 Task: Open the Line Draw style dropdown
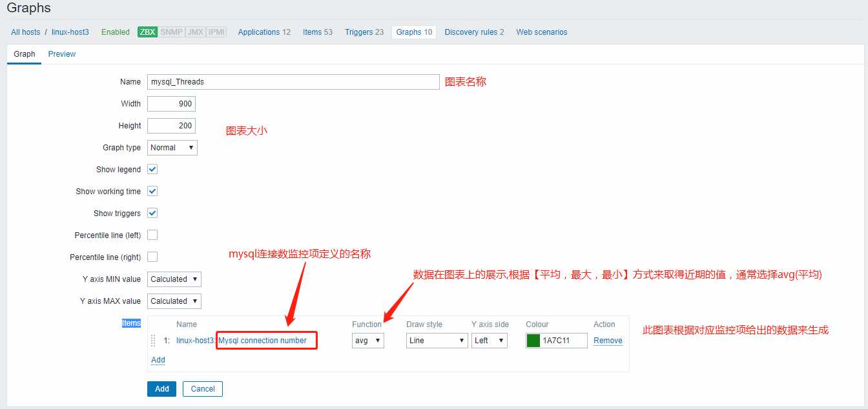pyautogui.click(x=437, y=341)
